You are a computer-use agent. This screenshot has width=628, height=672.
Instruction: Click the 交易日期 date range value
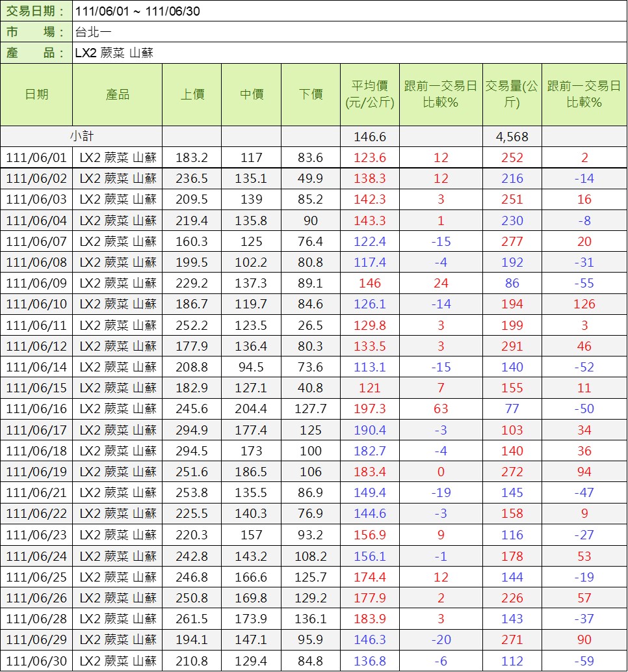[137, 11]
